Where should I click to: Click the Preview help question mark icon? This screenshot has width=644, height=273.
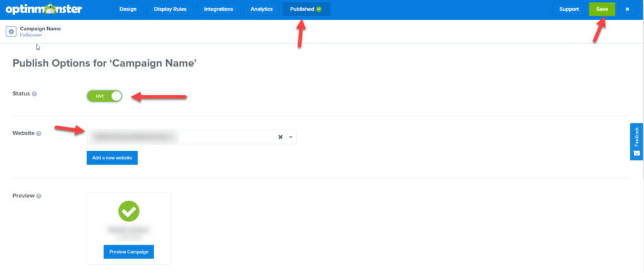point(38,196)
